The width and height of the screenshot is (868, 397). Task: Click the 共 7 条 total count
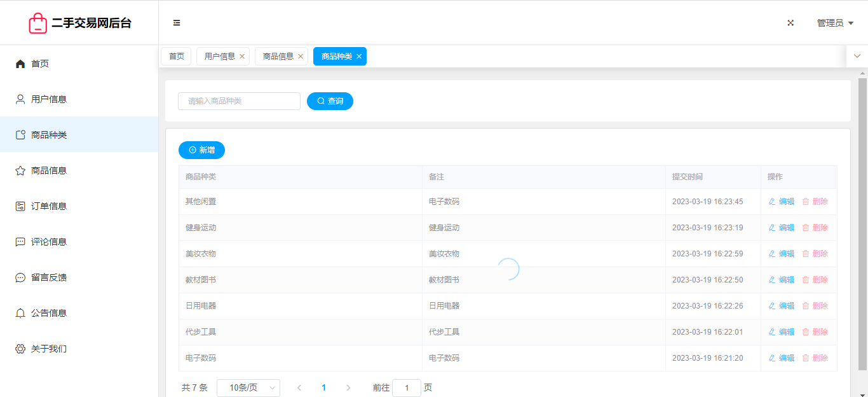[194, 388]
